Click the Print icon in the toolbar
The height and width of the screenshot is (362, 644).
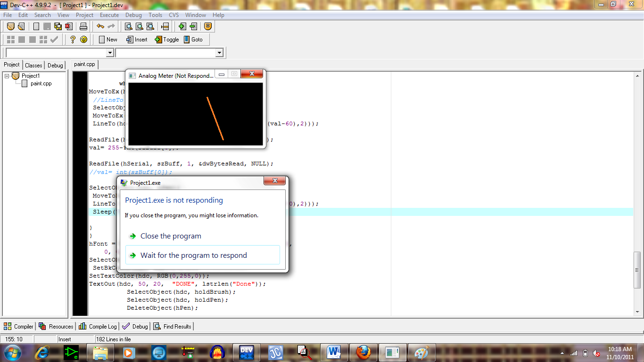(x=83, y=26)
